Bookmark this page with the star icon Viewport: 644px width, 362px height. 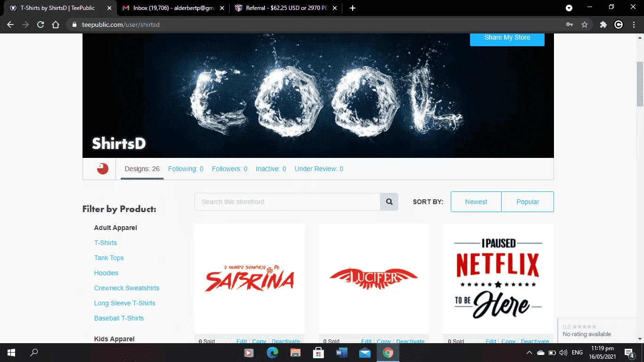click(x=585, y=25)
